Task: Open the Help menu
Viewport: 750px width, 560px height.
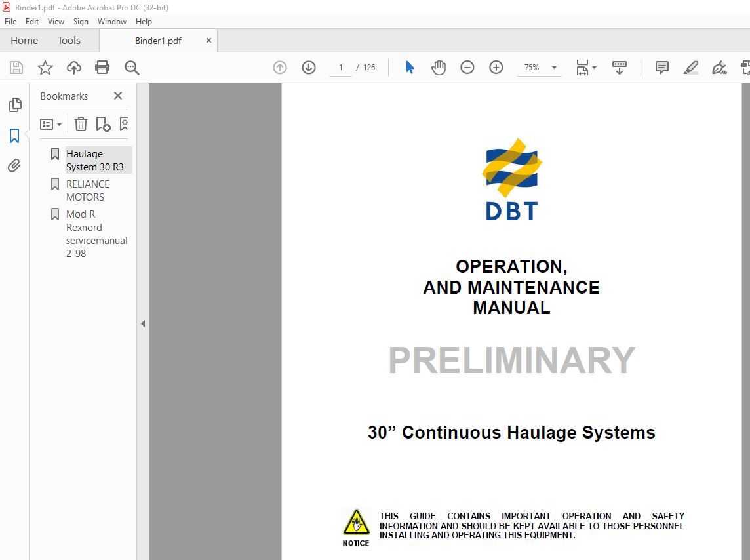Action: point(144,22)
